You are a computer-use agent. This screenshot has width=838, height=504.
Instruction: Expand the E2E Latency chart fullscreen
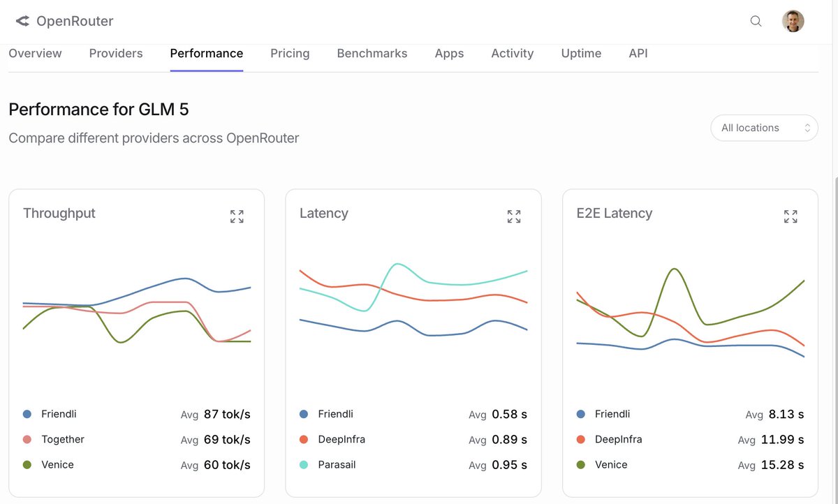(791, 216)
